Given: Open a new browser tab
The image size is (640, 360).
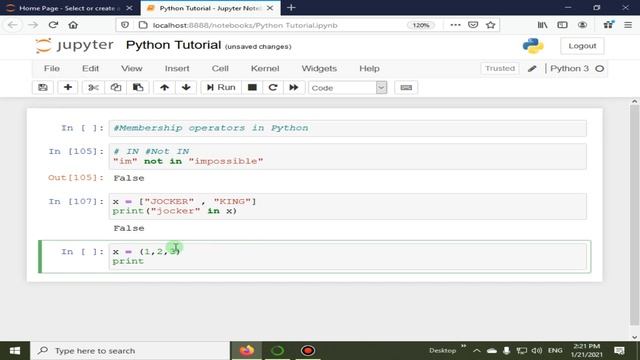Looking at the screenshot, I should 291,8.
